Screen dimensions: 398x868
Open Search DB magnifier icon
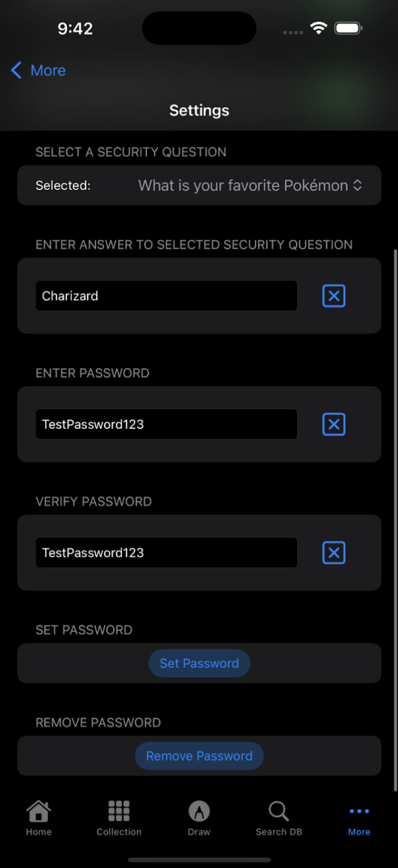click(x=279, y=810)
